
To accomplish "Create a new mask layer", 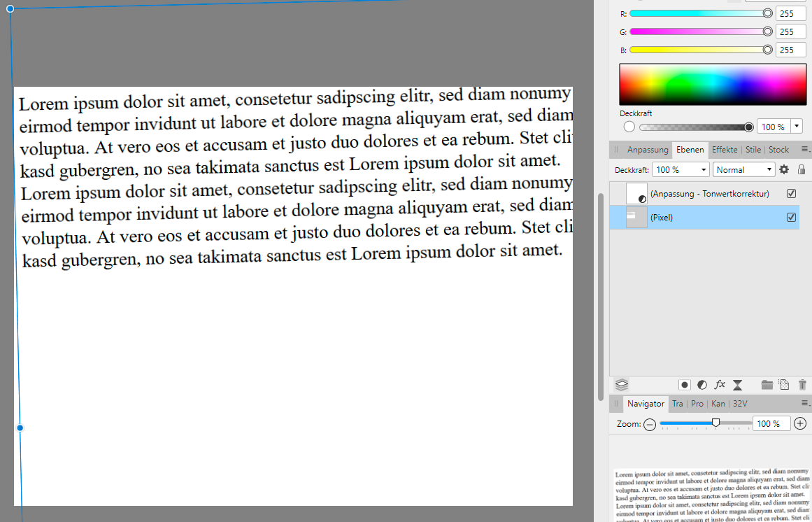I will (x=685, y=384).
